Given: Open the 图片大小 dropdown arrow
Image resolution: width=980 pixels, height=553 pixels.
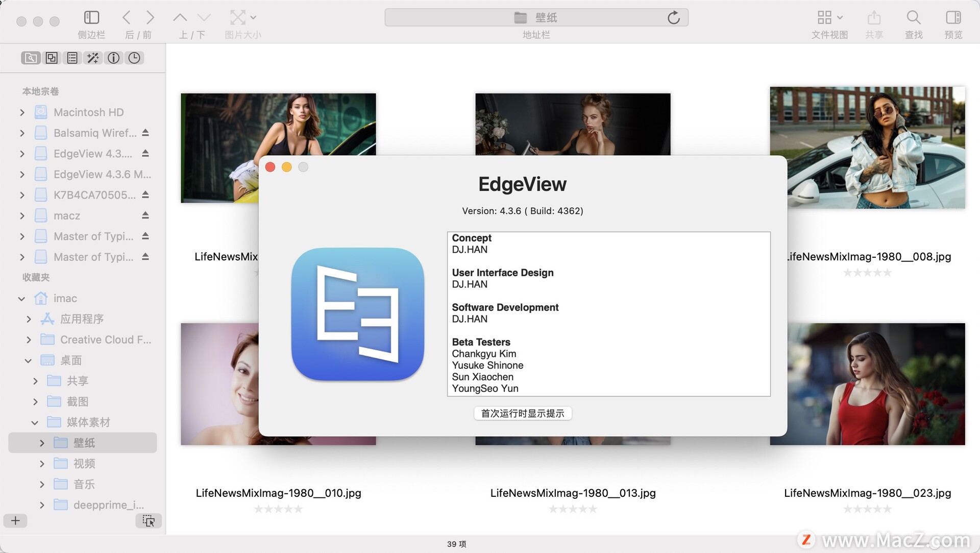Looking at the screenshot, I should pyautogui.click(x=254, y=17).
